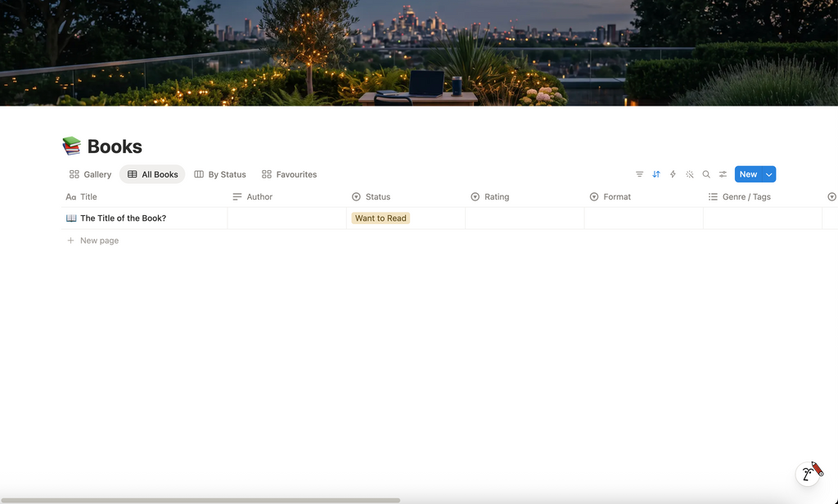Click the AI sparkle wand icon
Screen dimensions: 838x504
tap(689, 174)
